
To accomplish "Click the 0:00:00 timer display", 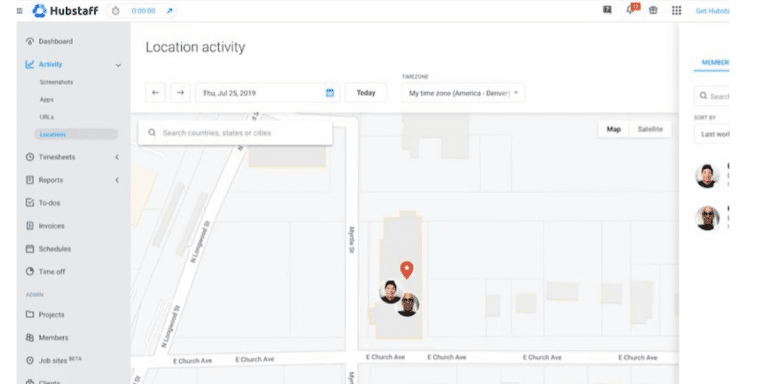I will 144,11.
